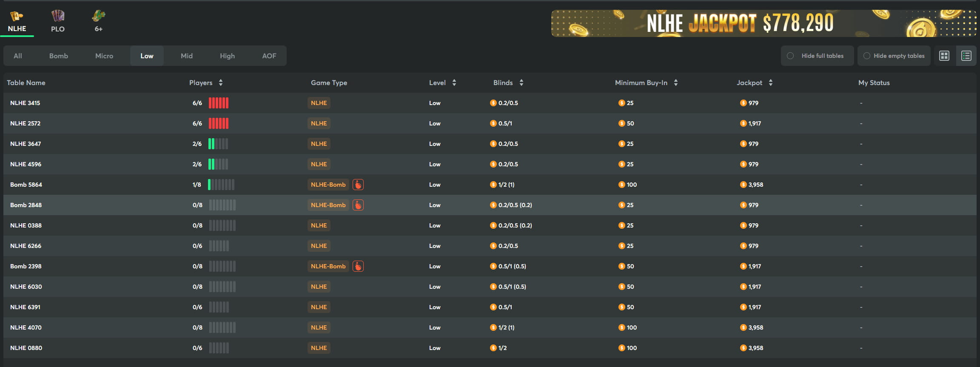Open the PLO game icon

point(58,17)
